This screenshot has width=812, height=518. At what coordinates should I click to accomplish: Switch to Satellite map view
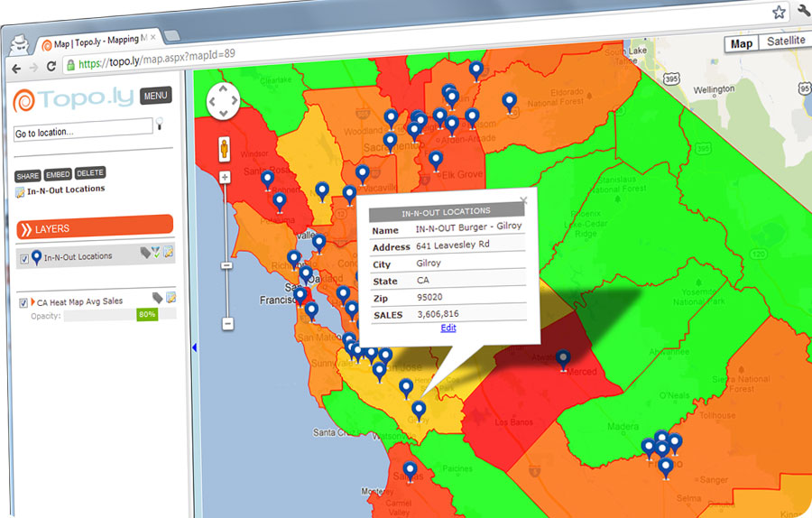click(x=785, y=42)
